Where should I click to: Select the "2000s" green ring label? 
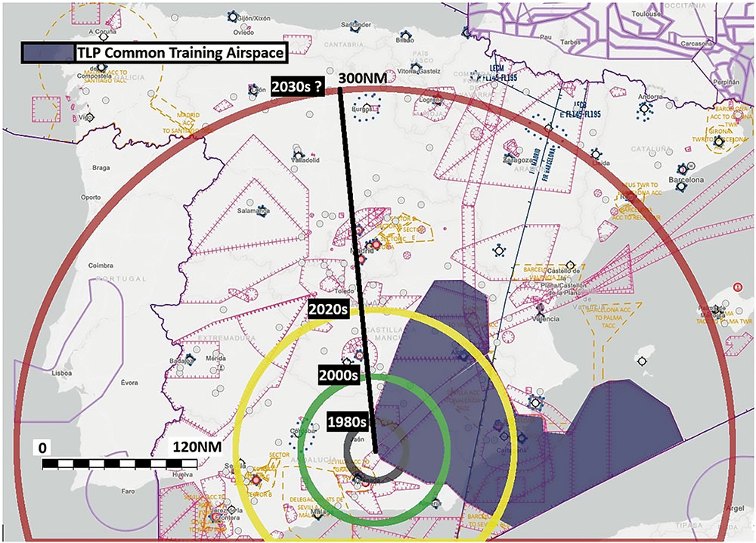click(x=339, y=374)
